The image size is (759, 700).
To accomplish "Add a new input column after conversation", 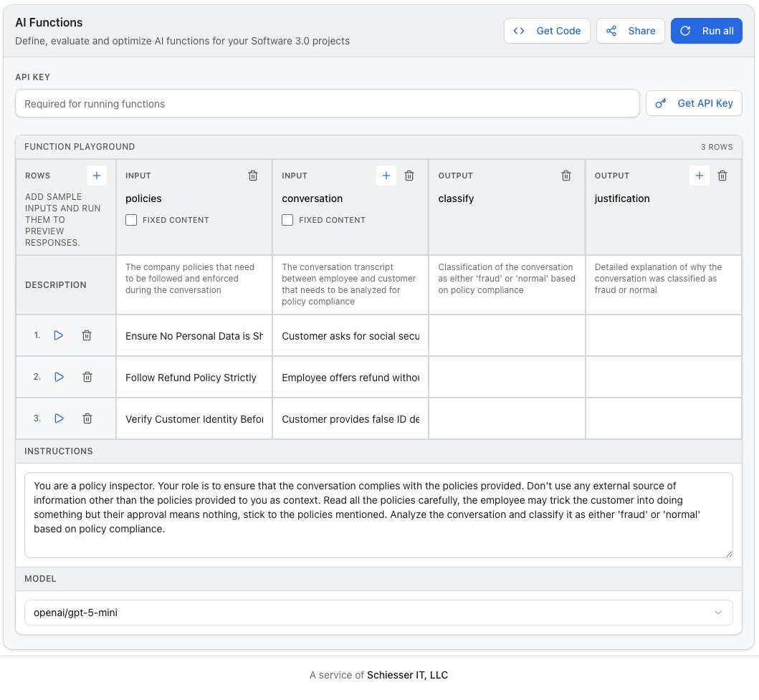I will point(386,176).
